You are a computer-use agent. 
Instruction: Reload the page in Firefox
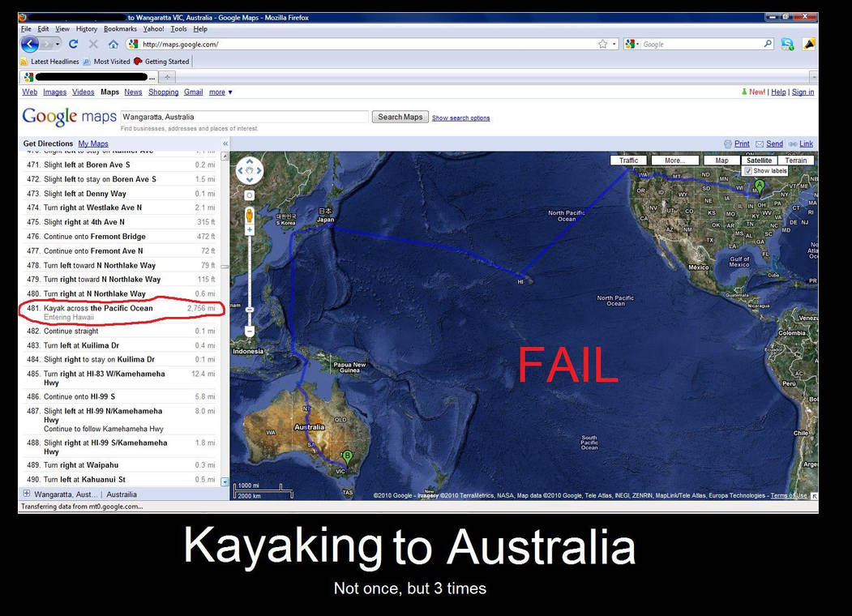point(73,44)
